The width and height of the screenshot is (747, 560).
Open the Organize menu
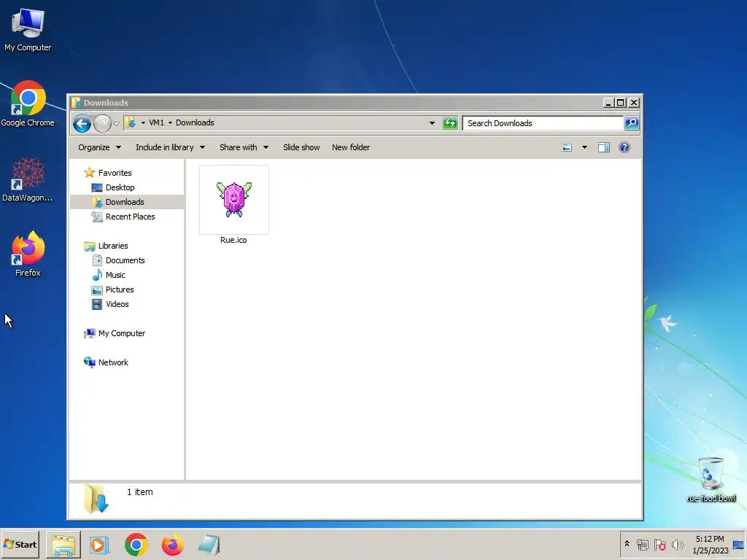tap(99, 147)
